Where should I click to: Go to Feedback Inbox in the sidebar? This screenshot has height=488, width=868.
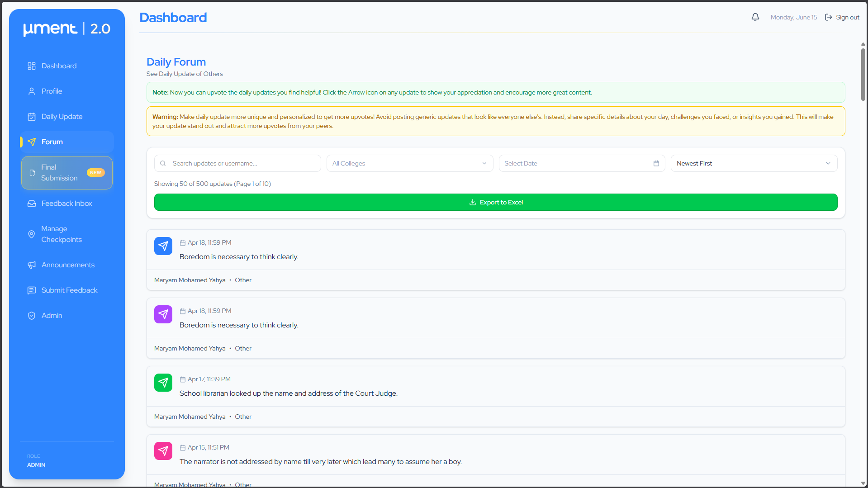67,204
